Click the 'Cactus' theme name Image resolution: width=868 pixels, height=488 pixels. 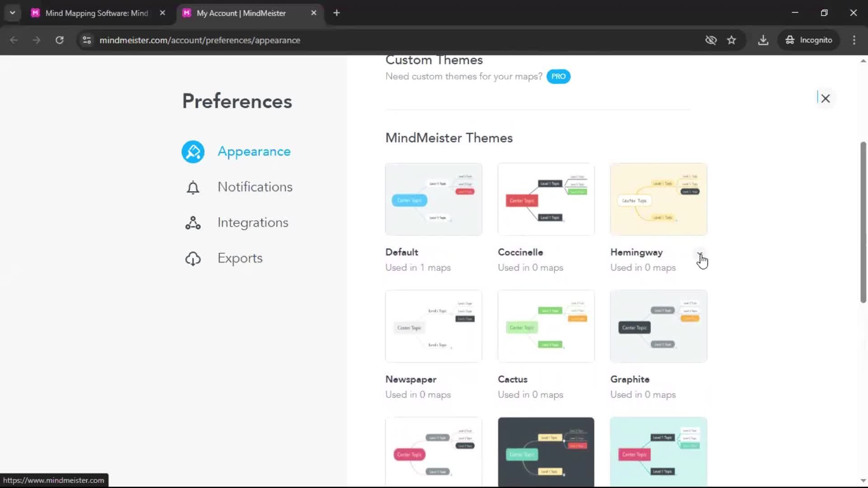coord(513,379)
